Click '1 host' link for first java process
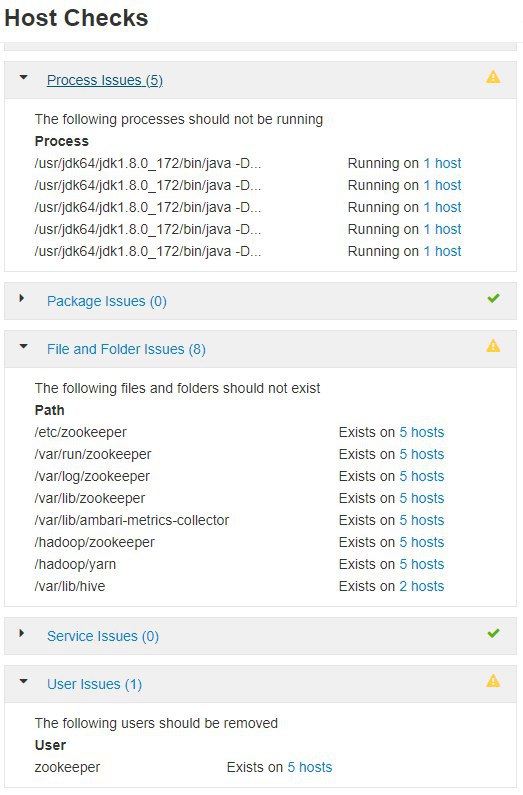 pos(442,163)
